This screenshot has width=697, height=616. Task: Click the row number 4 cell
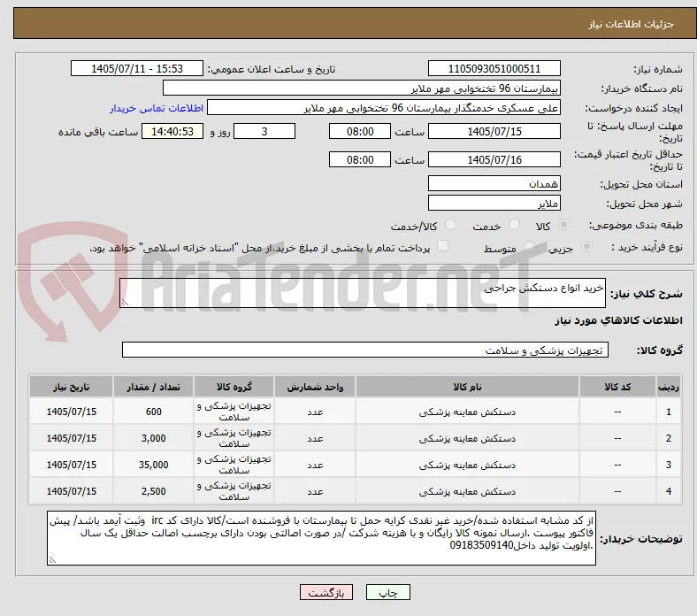669,491
